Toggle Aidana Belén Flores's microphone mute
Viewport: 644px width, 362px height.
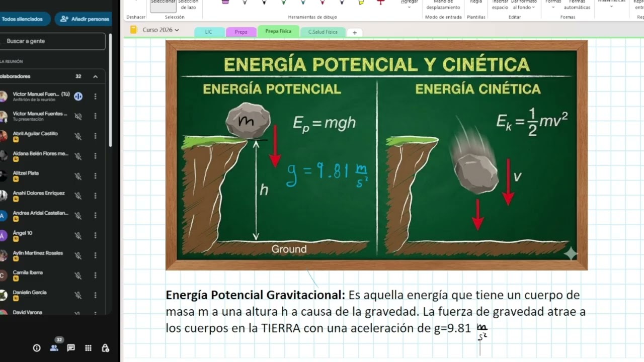pos(78,156)
